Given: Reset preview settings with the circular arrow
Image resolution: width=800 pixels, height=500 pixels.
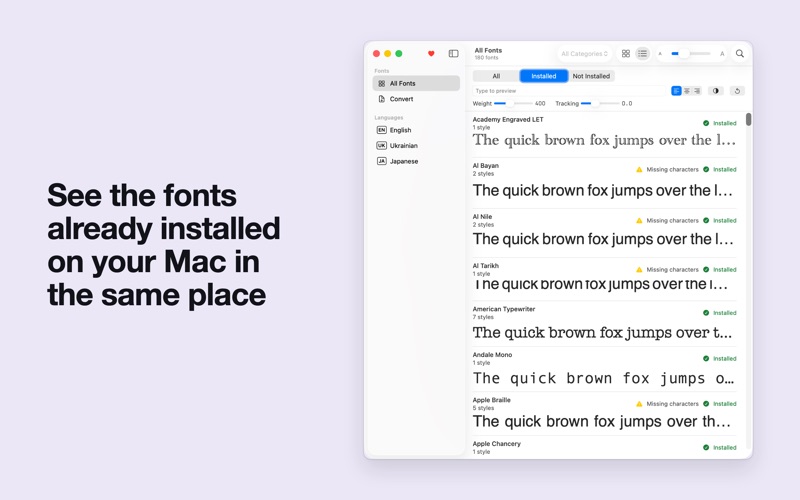Looking at the screenshot, I should pos(737,91).
